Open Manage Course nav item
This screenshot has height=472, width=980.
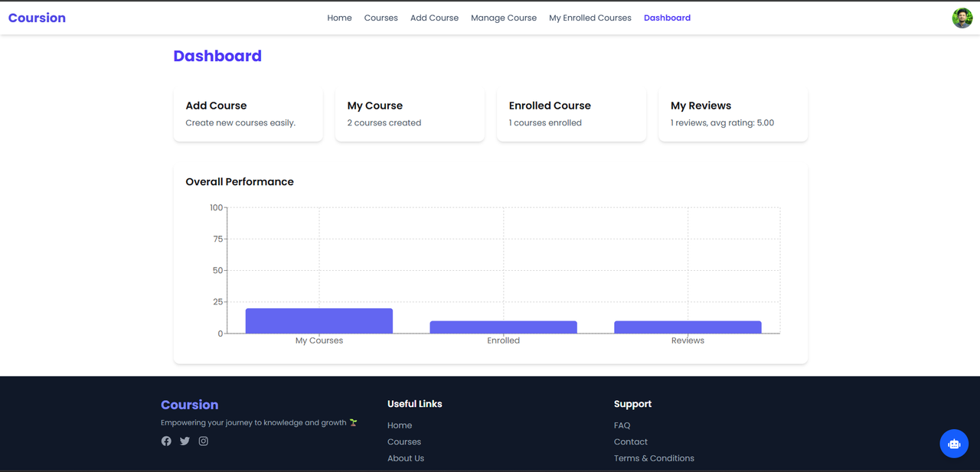coord(504,18)
